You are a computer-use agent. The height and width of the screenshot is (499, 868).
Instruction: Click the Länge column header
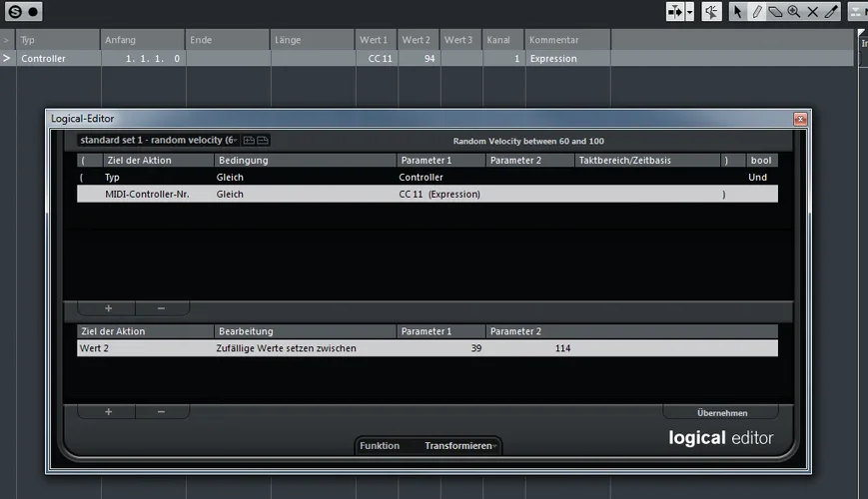312,40
